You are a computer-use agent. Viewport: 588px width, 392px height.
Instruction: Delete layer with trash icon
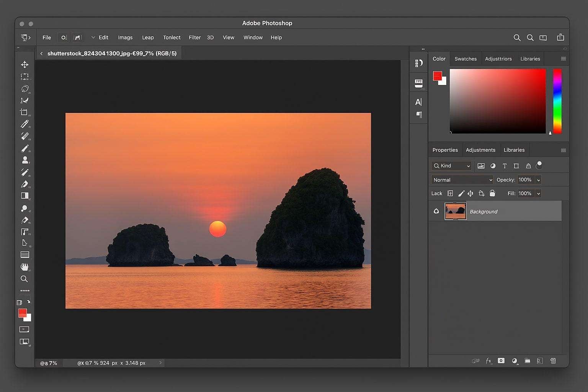(x=553, y=361)
